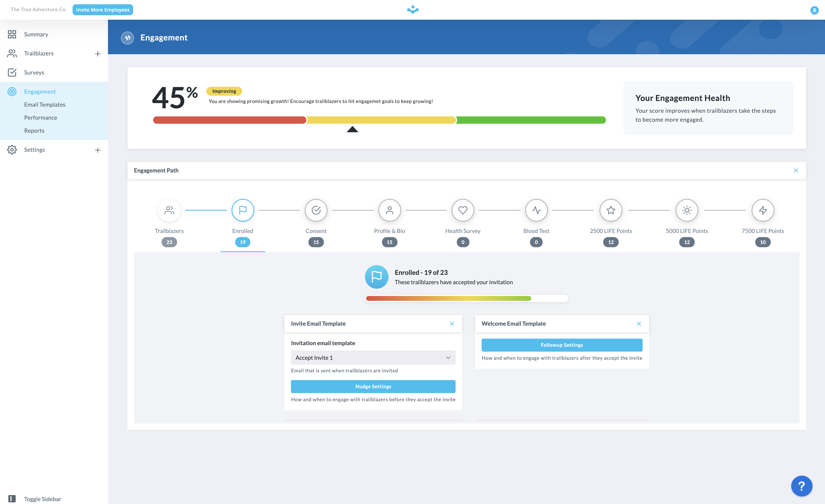Select the 7500 LIFE Points lightning icon
825x504 pixels.
pyautogui.click(x=763, y=210)
